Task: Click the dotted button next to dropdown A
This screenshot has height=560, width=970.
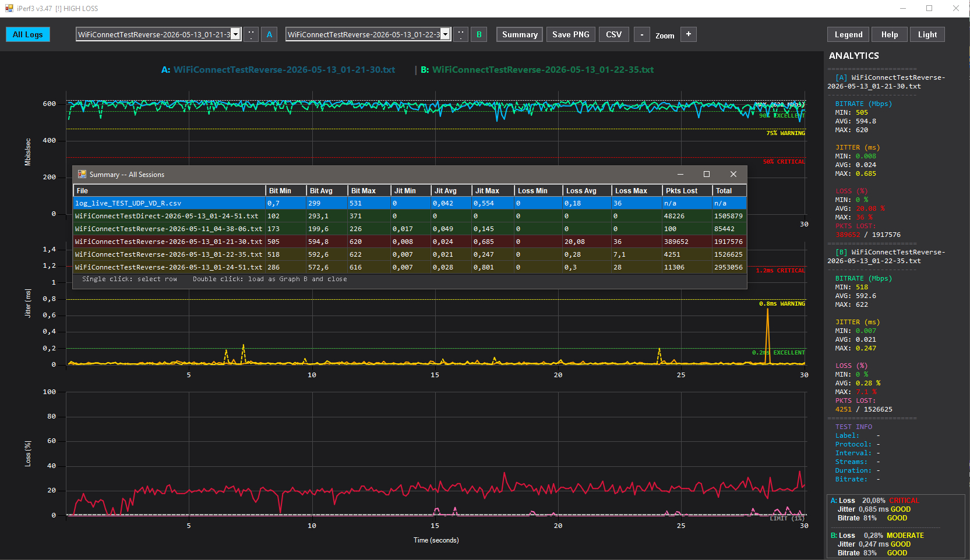Action: click(251, 34)
